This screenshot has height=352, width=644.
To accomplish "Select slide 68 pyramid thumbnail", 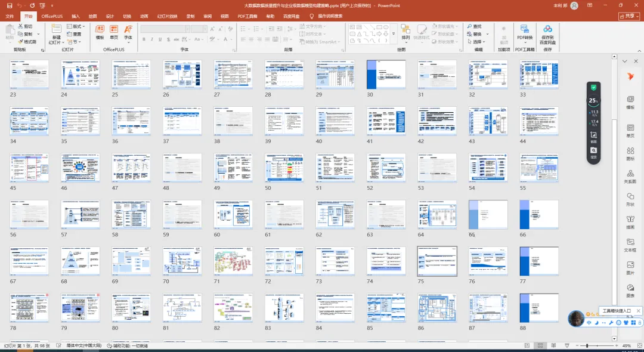I will pos(80,261).
